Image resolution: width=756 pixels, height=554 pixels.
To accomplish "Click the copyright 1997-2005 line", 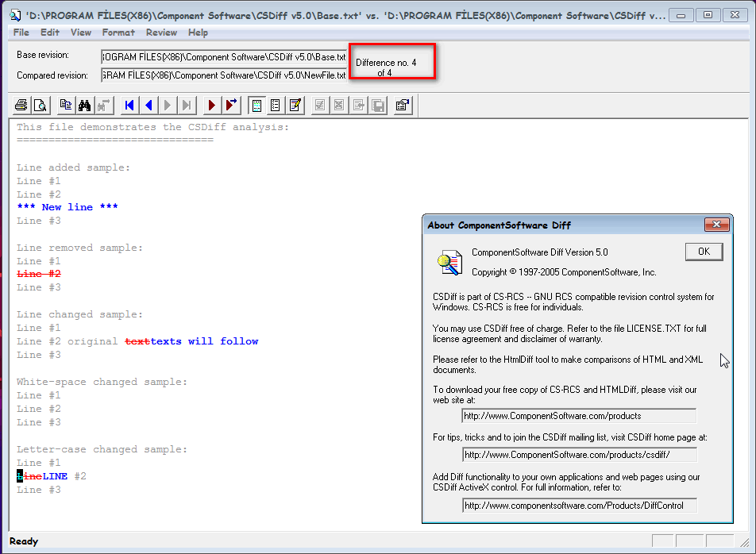I will tap(564, 272).
